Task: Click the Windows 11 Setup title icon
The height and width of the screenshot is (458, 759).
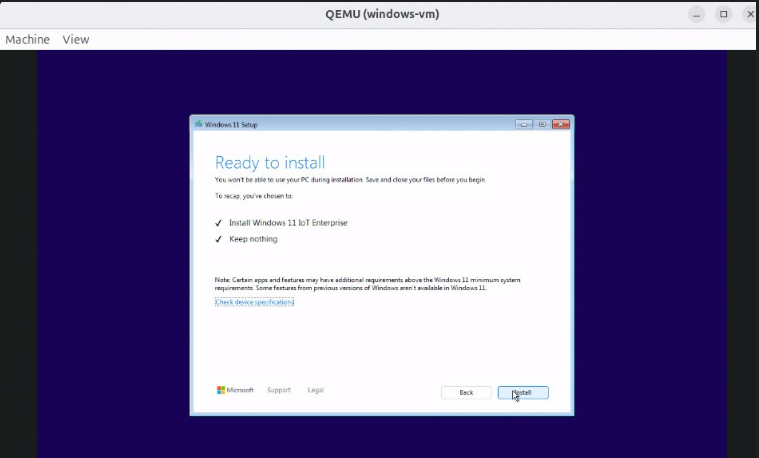Action: click(x=199, y=125)
